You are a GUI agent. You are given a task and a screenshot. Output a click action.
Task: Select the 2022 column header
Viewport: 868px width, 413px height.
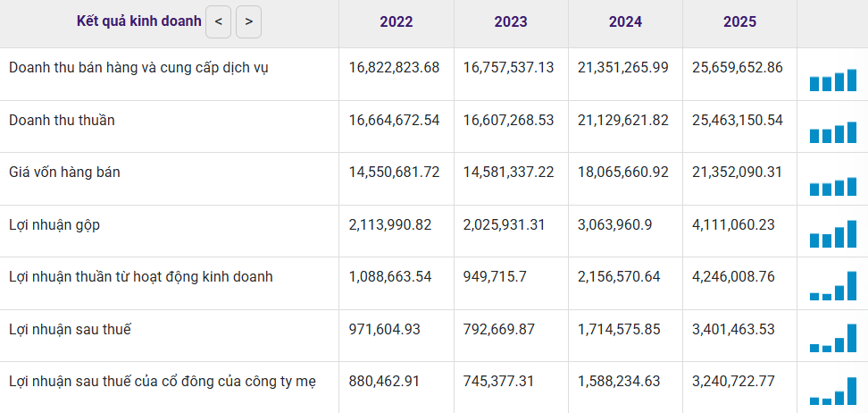pyautogui.click(x=396, y=22)
